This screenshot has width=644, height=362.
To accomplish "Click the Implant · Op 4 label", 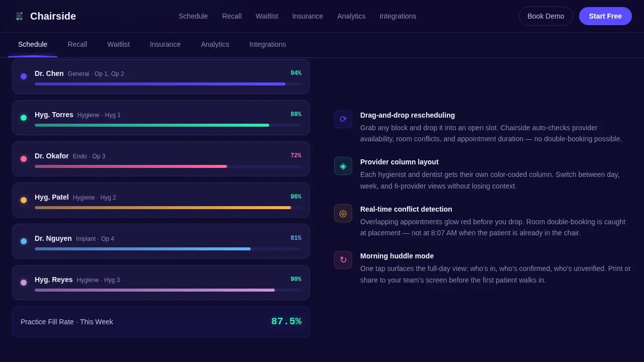I will point(95,239).
